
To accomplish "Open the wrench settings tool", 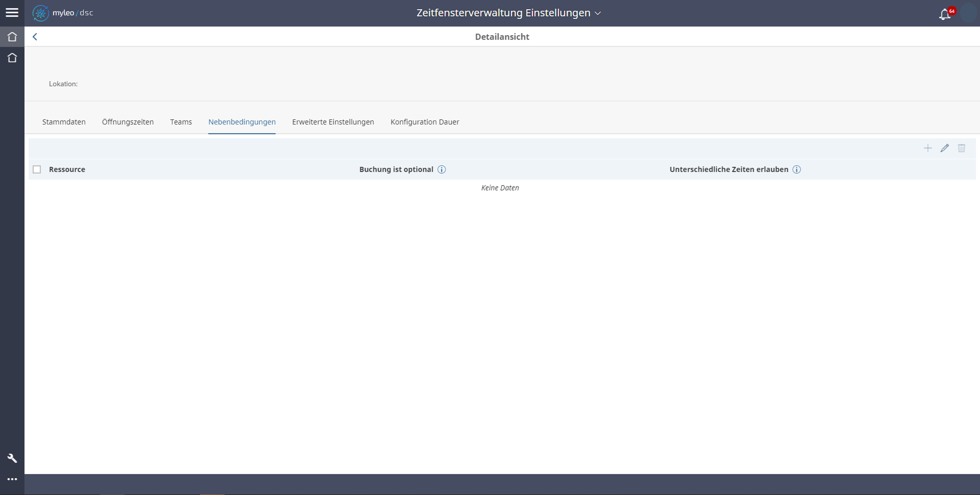I will point(12,458).
